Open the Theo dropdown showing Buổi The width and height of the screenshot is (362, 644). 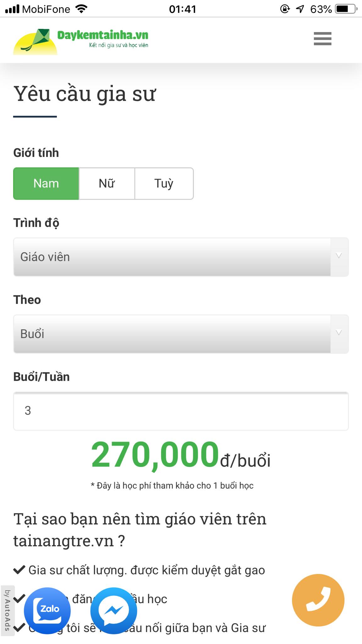pos(172,334)
